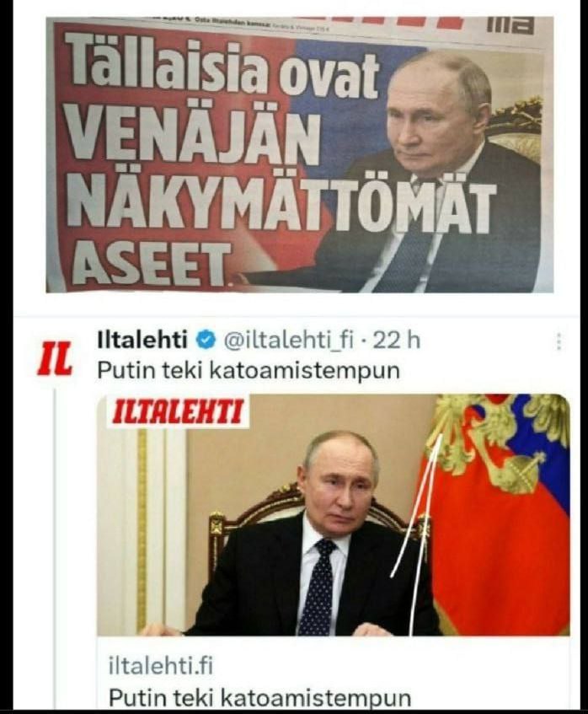Image resolution: width=588 pixels, height=714 pixels.
Task: Open the 22 h timestamp link
Action: (397, 341)
